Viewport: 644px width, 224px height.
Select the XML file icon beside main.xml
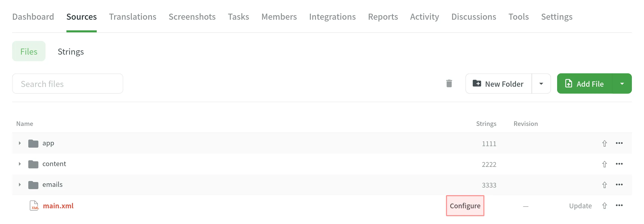[34, 206]
